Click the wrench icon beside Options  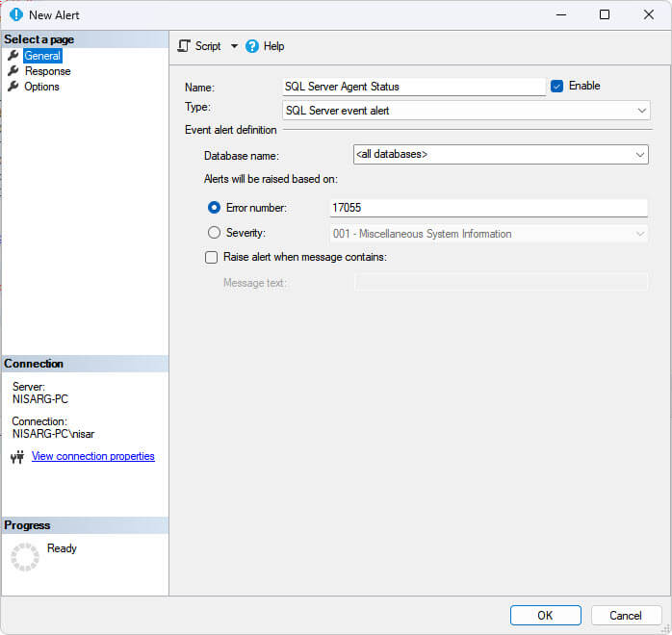(x=13, y=86)
